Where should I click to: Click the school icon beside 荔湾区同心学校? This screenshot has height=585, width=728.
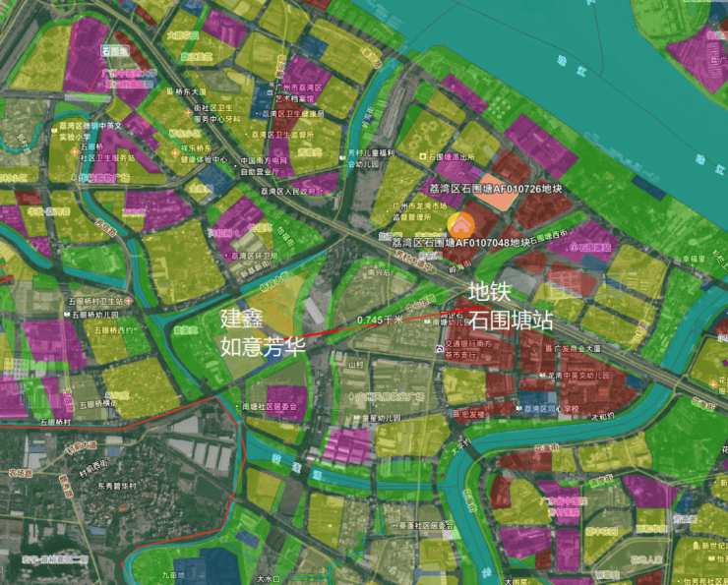coord(519,409)
